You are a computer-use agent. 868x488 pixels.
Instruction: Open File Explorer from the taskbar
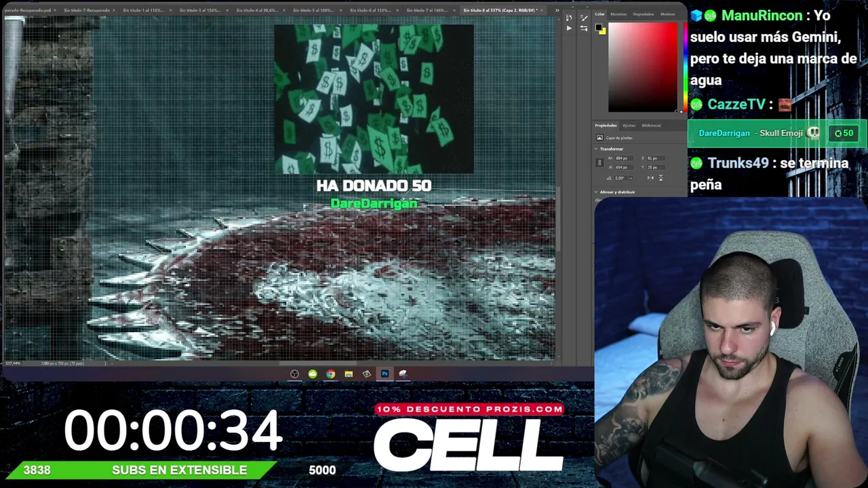pyautogui.click(x=349, y=373)
